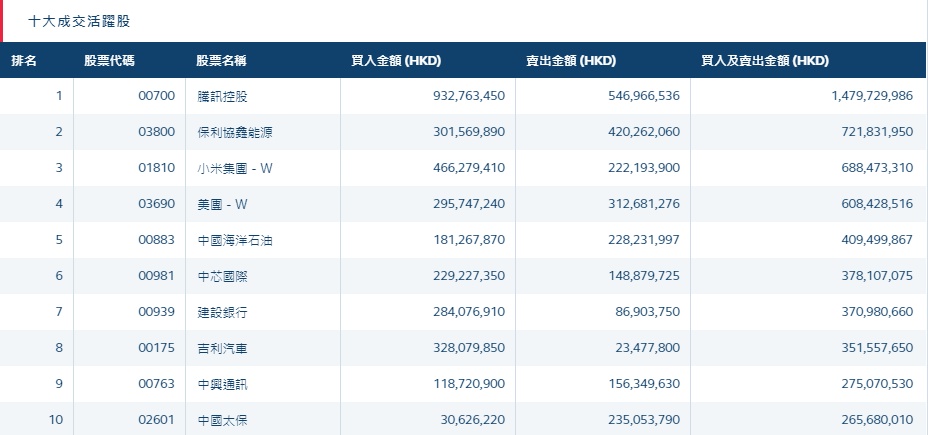The height and width of the screenshot is (435, 928).
Task: Click sell amount 546,966,536
Action: click(x=644, y=96)
